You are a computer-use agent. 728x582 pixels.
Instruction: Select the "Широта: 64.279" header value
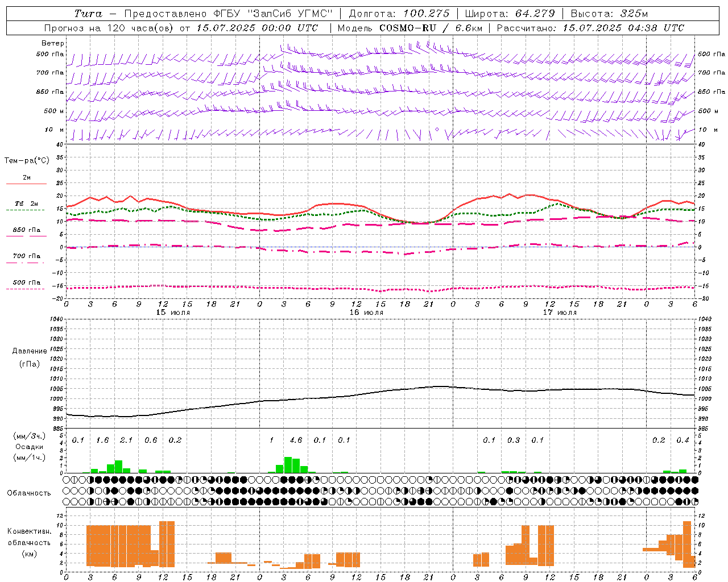509,14
